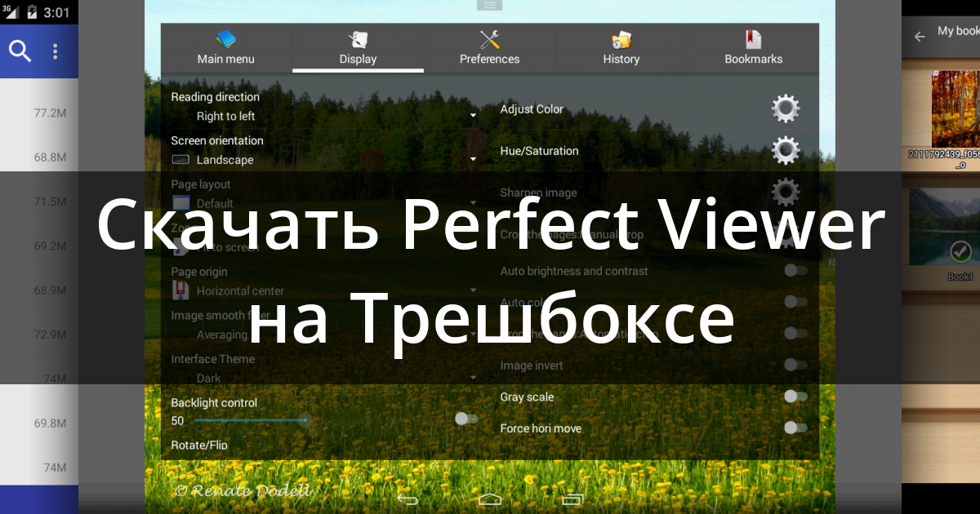Toggle the Image invert switch
The image size is (980, 514).
[795, 365]
